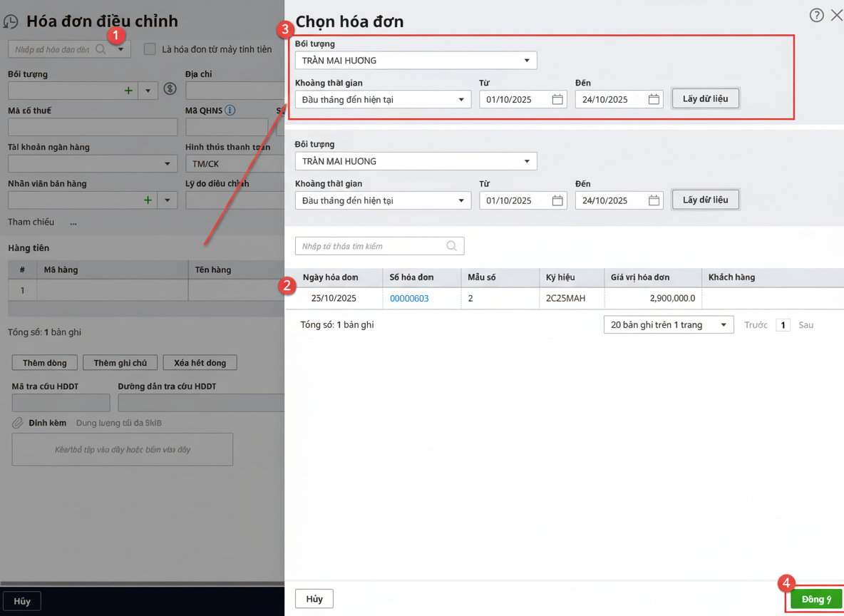Click the green plus icon in Đối tượng field
844x616 pixels.
pos(128,91)
